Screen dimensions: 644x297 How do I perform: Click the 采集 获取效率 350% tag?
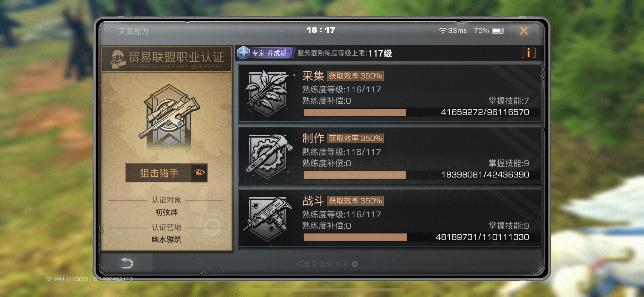(355, 76)
